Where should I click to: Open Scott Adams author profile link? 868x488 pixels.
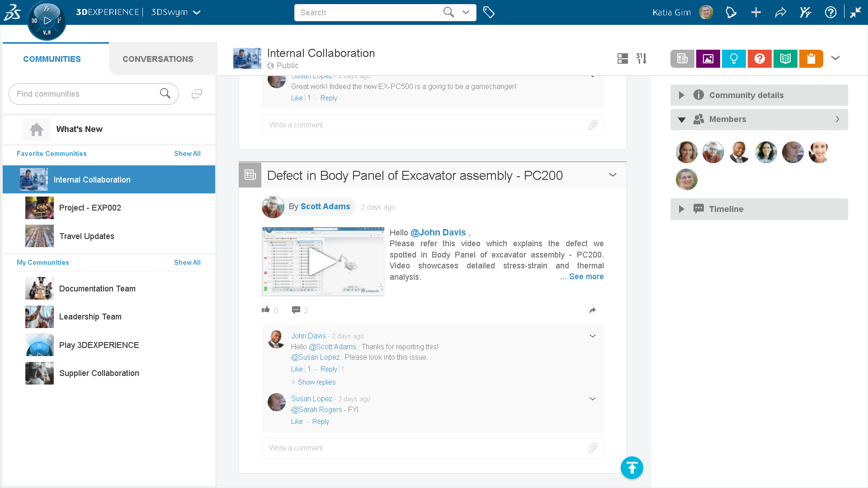tap(325, 206)
